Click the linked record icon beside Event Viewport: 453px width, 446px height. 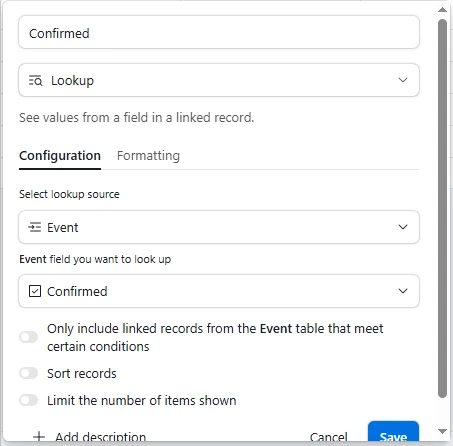[35, 227]
